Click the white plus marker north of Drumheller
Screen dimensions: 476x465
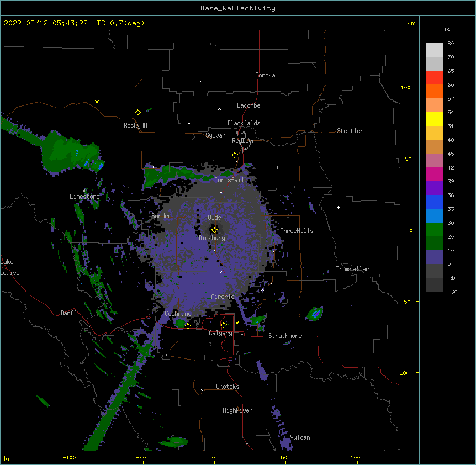click(x=338, y=207)
